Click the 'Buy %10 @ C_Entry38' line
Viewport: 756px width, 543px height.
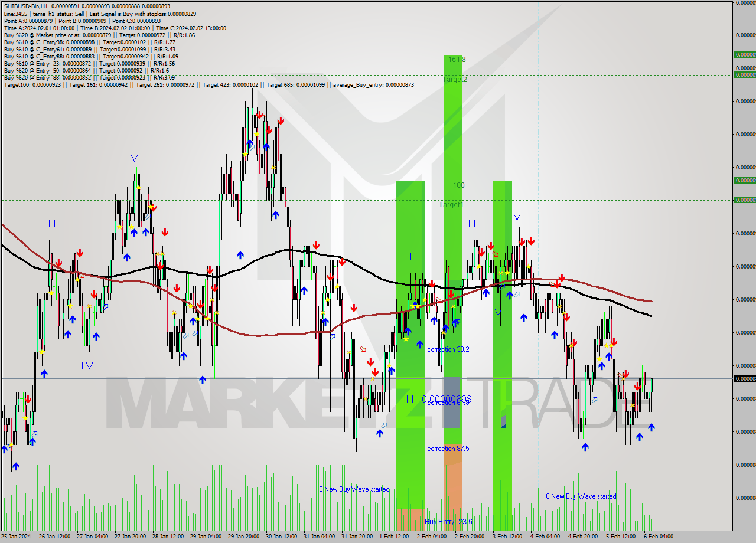tap(89, 42)
